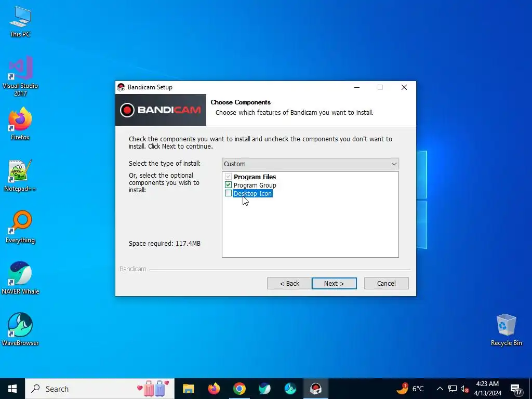Open Google Chrome from the taskbar
This screenshot has width=532, height=399.
click(x=239, y=389)
